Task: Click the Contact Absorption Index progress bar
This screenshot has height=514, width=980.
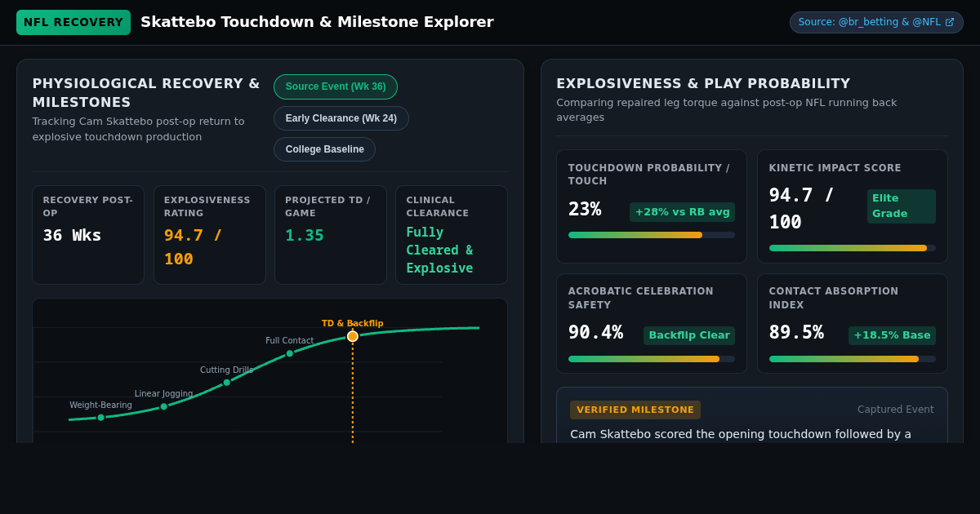Action: click(x=853, y=359)
